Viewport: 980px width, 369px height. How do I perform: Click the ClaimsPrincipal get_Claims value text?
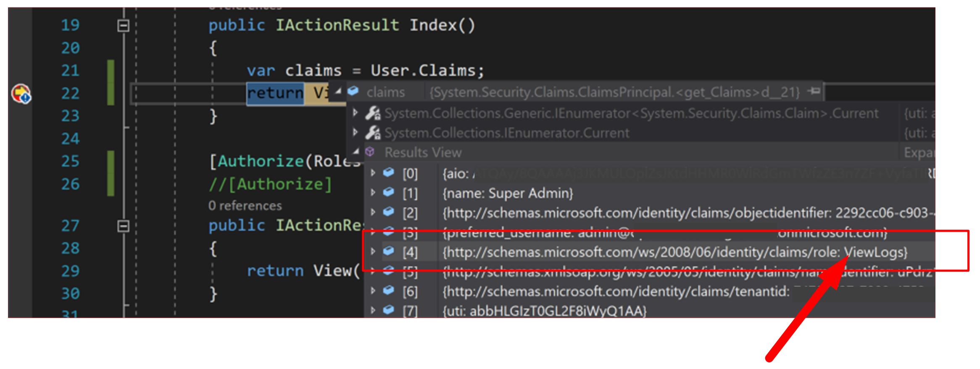click(615, 92)
